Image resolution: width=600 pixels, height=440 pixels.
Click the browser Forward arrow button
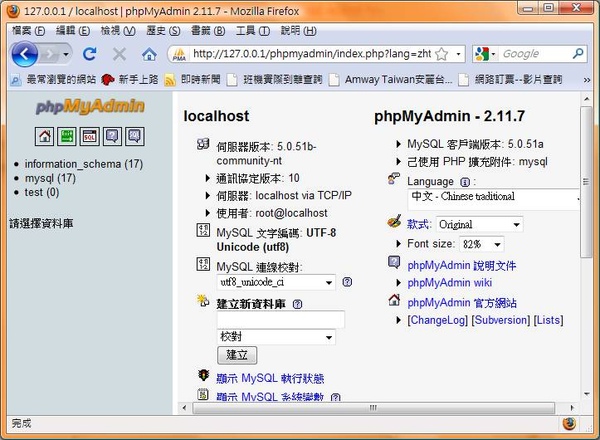click(x=49, y=55)
